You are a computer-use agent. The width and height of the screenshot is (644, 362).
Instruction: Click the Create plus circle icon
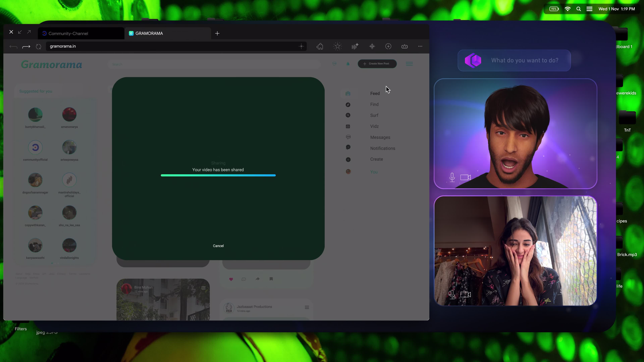(x=348, y=160)
